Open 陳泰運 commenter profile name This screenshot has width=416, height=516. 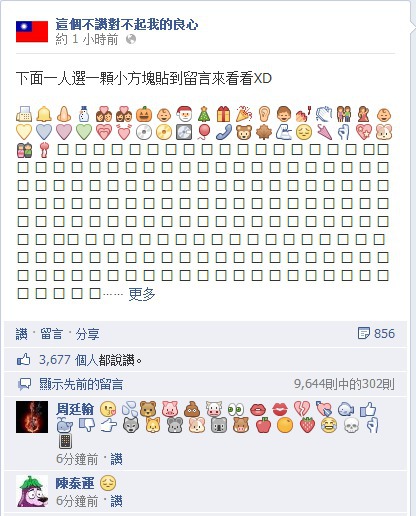pyautogui.click(x=75, y=483)
